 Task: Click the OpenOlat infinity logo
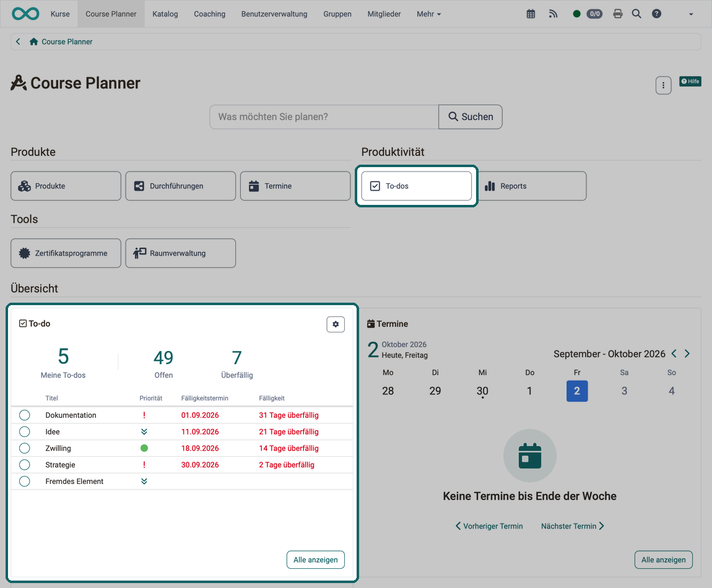(x=25, y=14)
